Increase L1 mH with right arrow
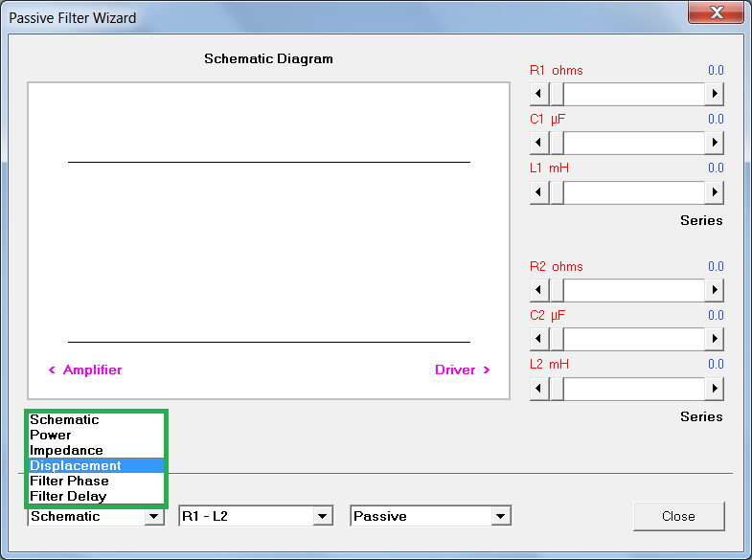The width and height of the screenshot is (752, 560). coord(715,192)
